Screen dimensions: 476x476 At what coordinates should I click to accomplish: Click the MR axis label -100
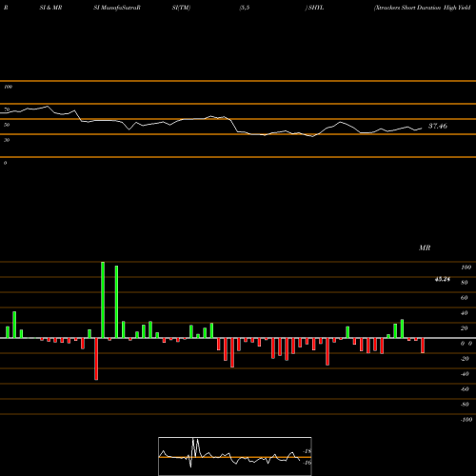466,420
